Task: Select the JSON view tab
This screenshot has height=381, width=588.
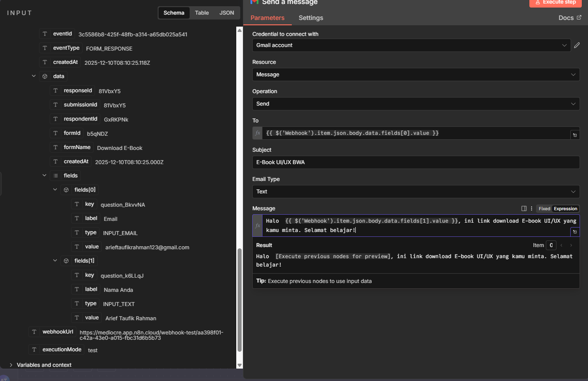Action: [226, 13]
